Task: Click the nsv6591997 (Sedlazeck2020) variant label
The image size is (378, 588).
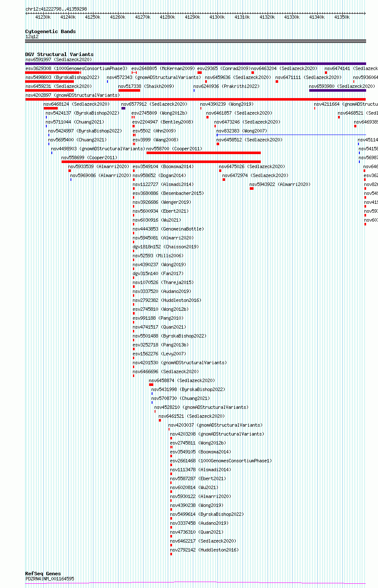Action: coord(58,59)
